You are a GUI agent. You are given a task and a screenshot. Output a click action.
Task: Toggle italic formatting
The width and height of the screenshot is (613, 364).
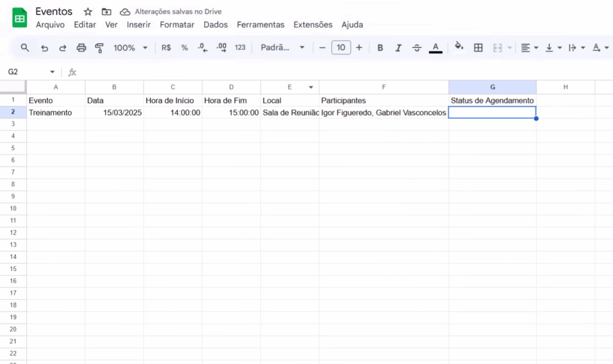(398, 48)
